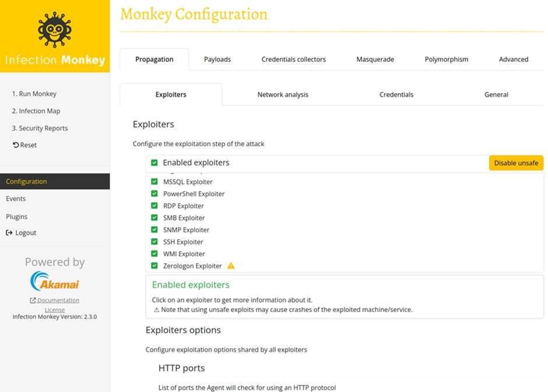548x392 pixels.
Task: Select the Network analysis sub-tab
Action: tap(283, 94)
